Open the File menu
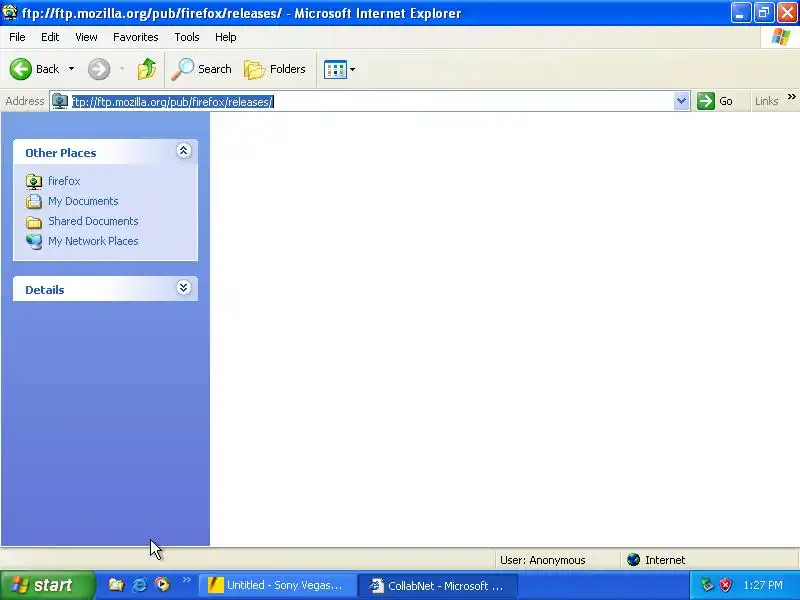The image size is (800, 600). click(17, 37)
